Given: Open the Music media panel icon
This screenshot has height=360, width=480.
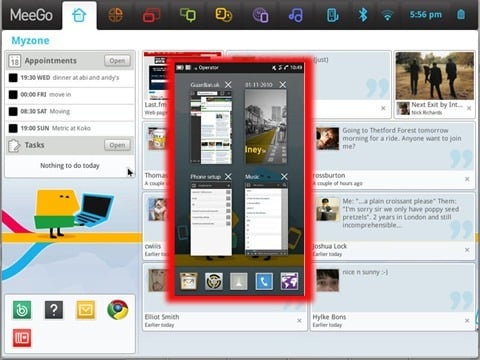Looking at the screenshot, I should [x=295, y=15].
